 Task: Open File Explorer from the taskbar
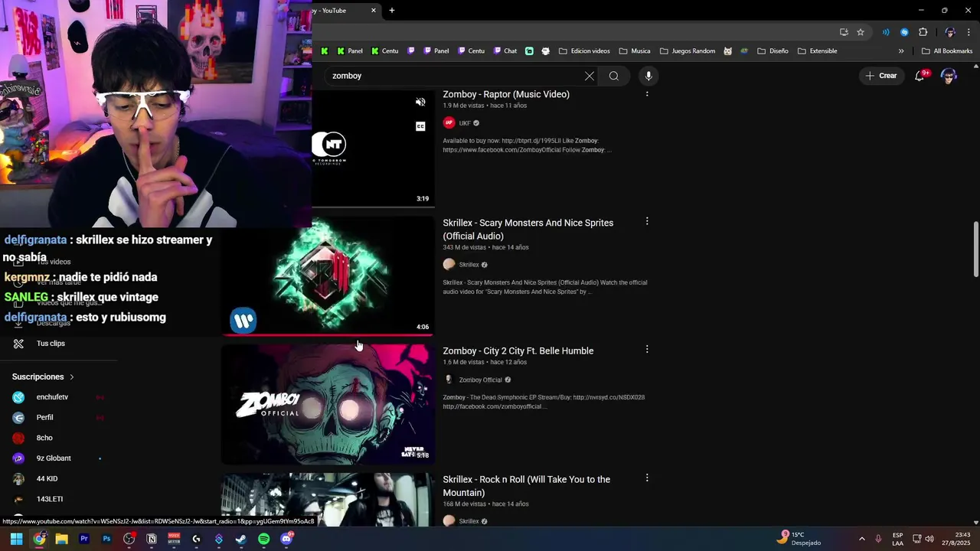pos(61,539)
